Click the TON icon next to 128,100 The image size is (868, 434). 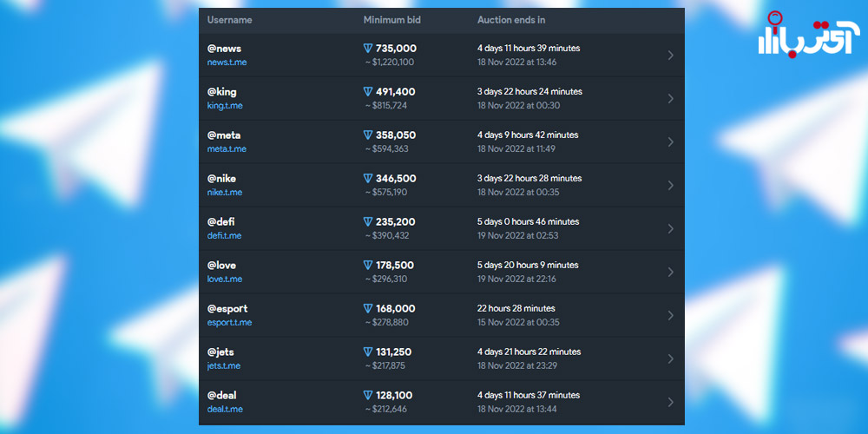(368, 395)
